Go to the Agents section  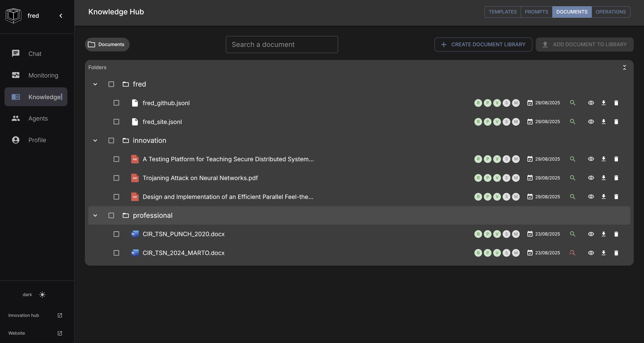(x=36, y=118)
